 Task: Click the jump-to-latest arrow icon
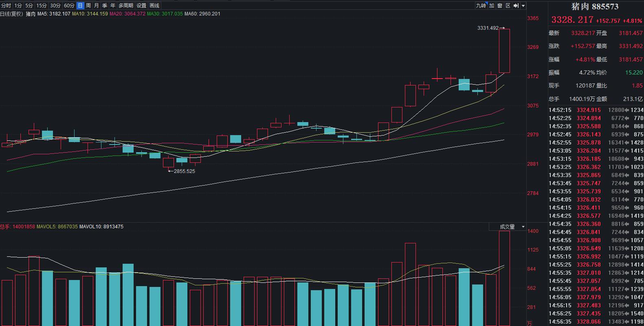point(516,6)
